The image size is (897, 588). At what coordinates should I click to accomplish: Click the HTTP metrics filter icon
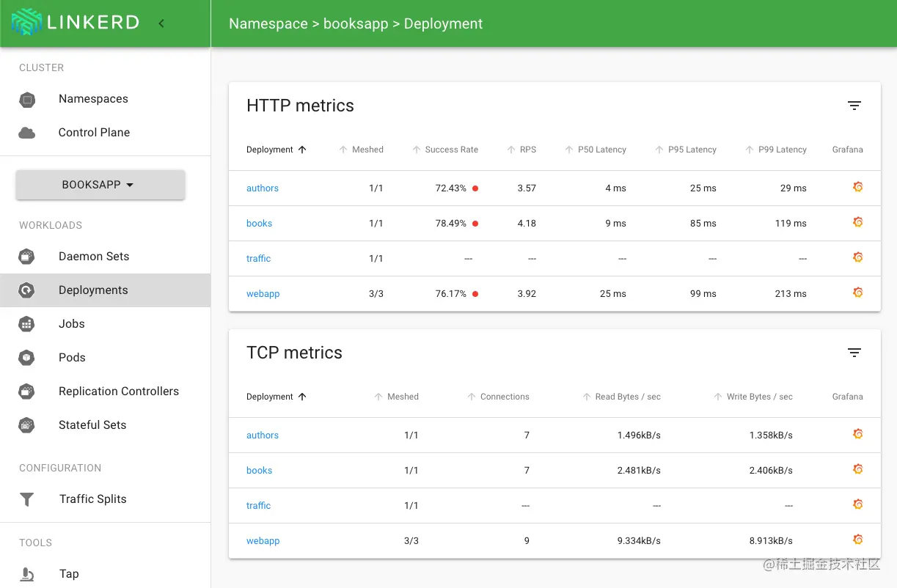click(x=854, y=106)
